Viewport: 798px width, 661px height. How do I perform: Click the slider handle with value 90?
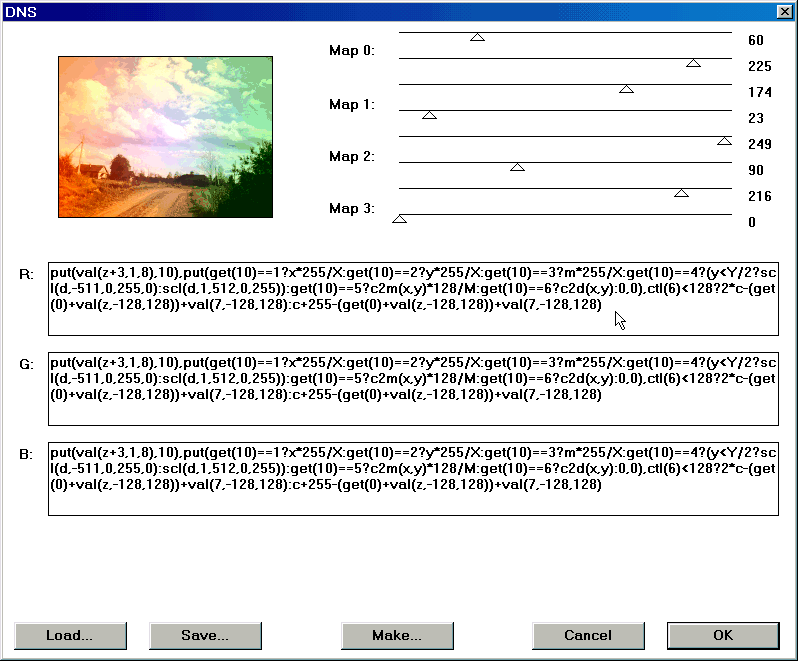517,167
